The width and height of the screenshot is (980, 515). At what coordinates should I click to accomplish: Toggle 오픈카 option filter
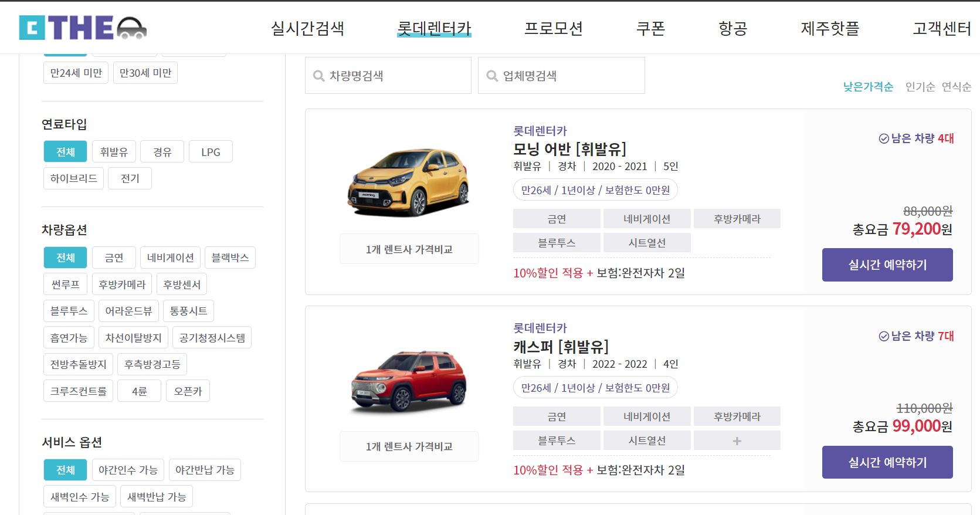click(188, 391)
